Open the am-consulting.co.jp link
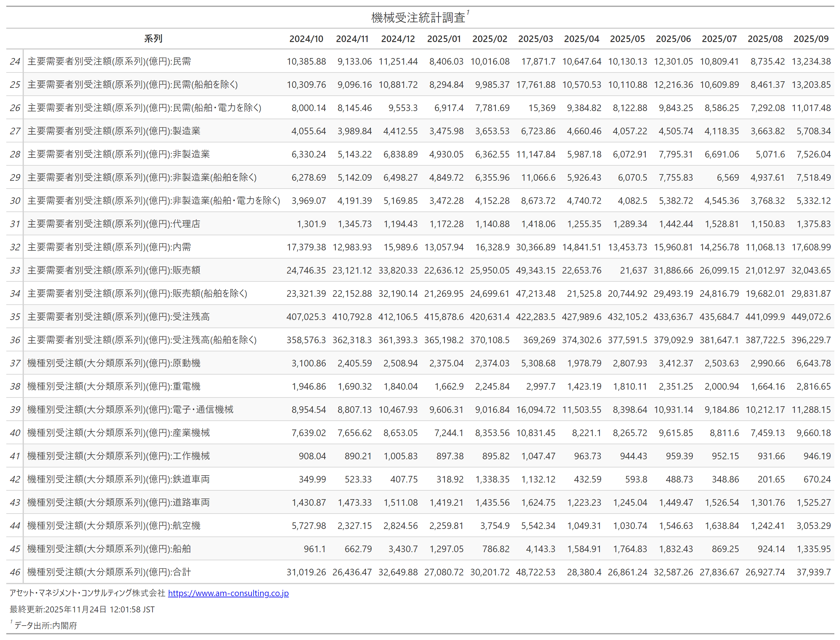The width and height of the screenshot is (840, 640). (228, 593)
